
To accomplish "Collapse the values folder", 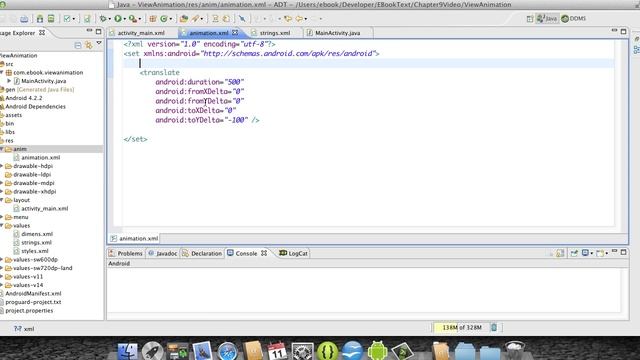I will (2, 225).
